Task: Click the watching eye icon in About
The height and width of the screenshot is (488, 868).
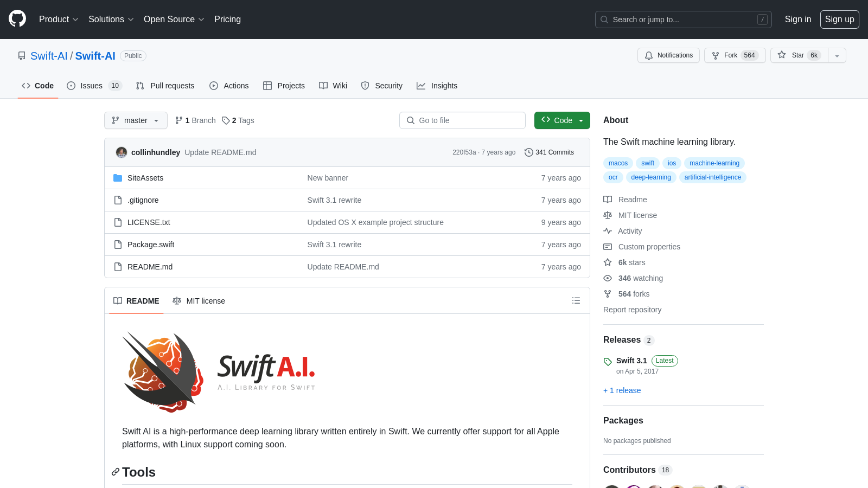Action: [608, 278]
